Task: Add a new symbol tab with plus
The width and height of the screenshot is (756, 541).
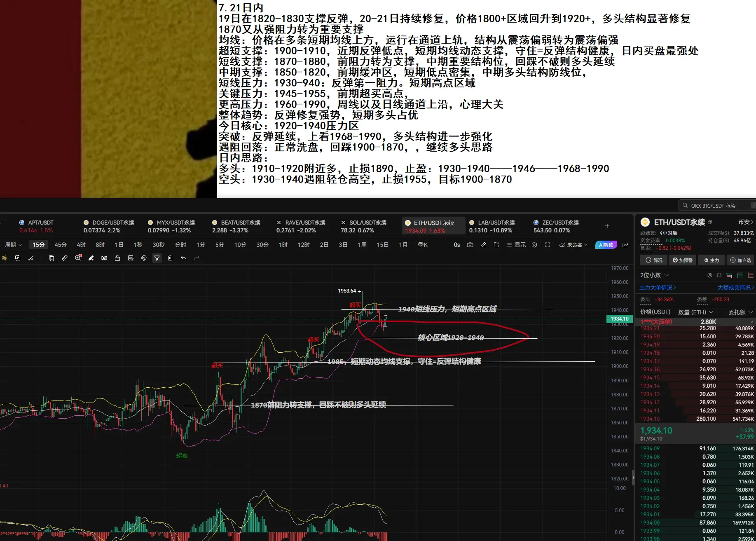Action: click(x=607, y=226)
